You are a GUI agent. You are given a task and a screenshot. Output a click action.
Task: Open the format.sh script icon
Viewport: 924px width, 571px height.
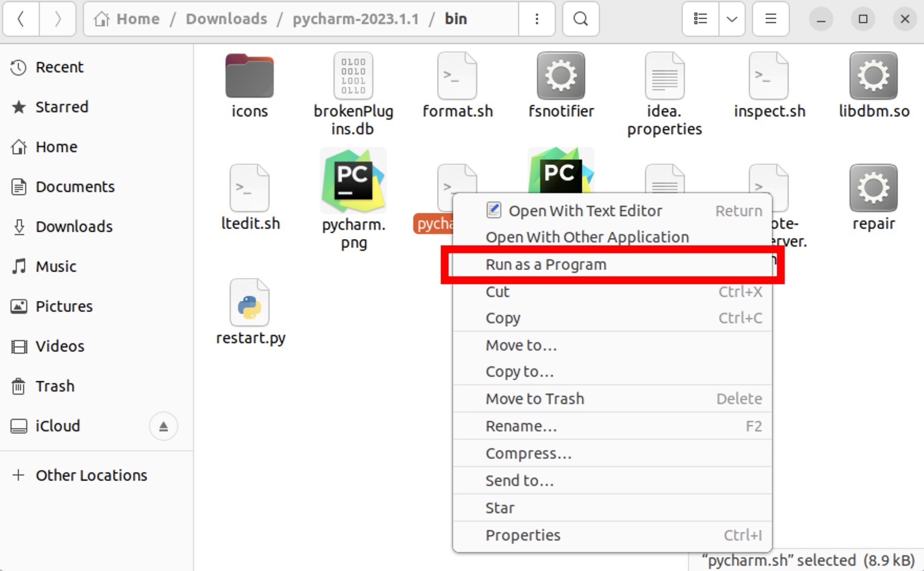click(457, 75)
